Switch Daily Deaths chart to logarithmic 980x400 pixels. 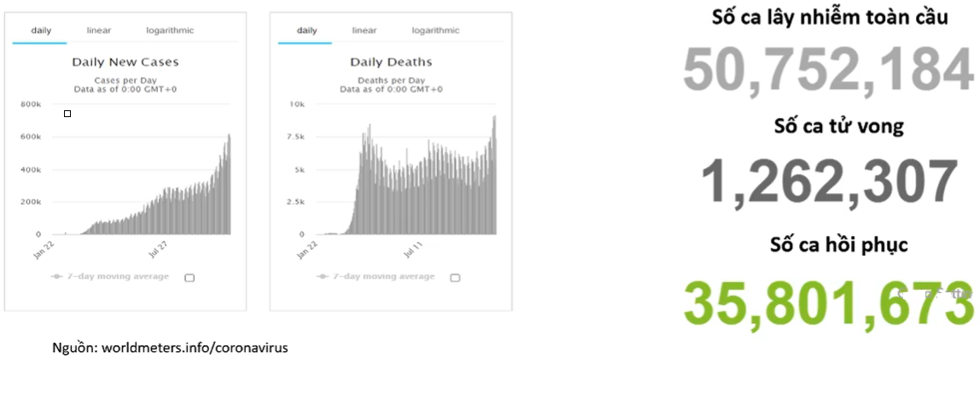pyautogui.click(x=435, y=31)
